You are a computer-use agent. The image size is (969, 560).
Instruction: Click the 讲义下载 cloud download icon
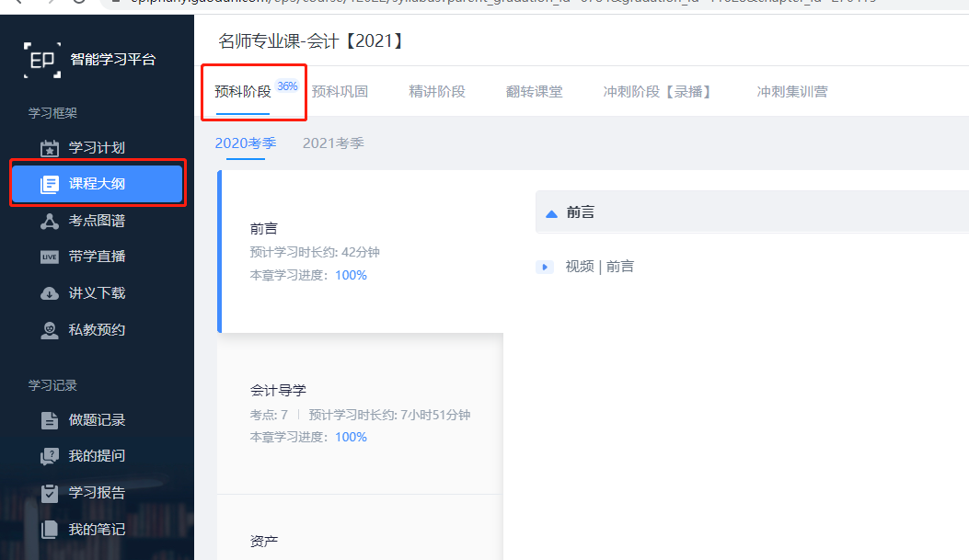tap(50, 293)
